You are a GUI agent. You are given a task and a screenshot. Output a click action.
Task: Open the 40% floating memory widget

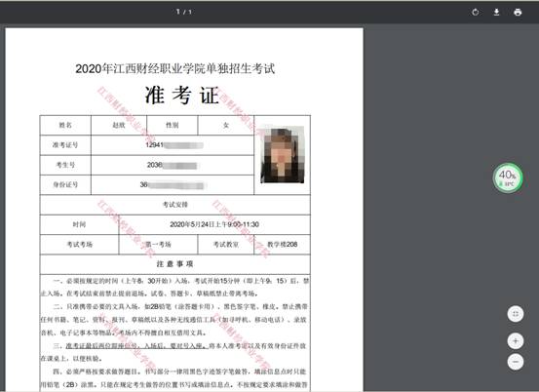pos(508,177)
